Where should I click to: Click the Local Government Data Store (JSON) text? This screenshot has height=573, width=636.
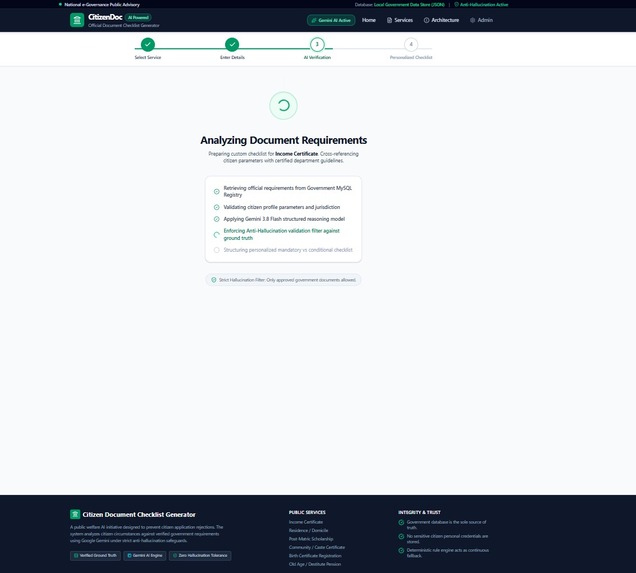click(x=409, y=5)
